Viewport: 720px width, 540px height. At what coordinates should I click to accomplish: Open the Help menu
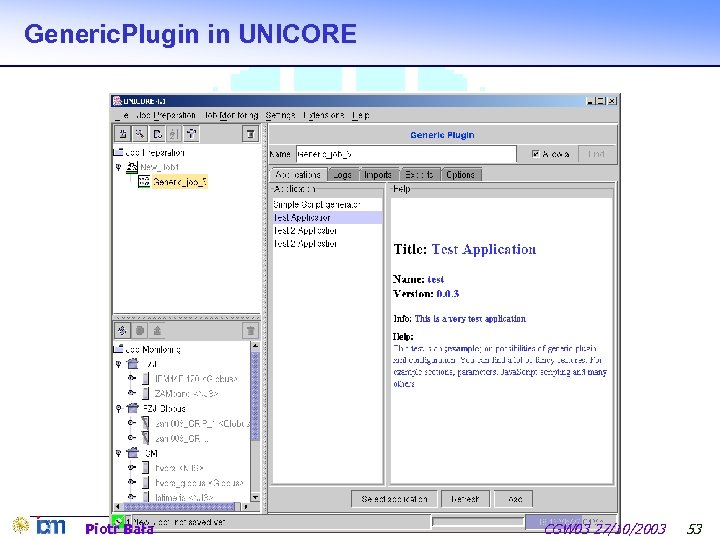(360, 115)
